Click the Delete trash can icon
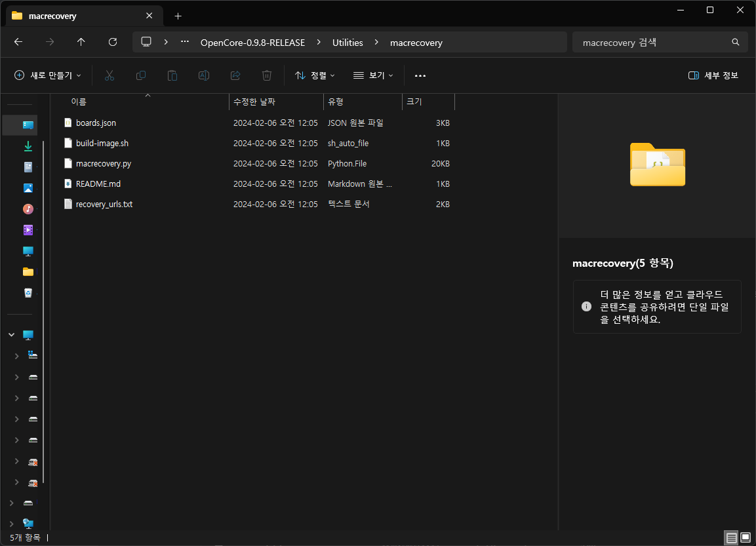The width and height of the screenshot is (756, 546). [267, 75]
